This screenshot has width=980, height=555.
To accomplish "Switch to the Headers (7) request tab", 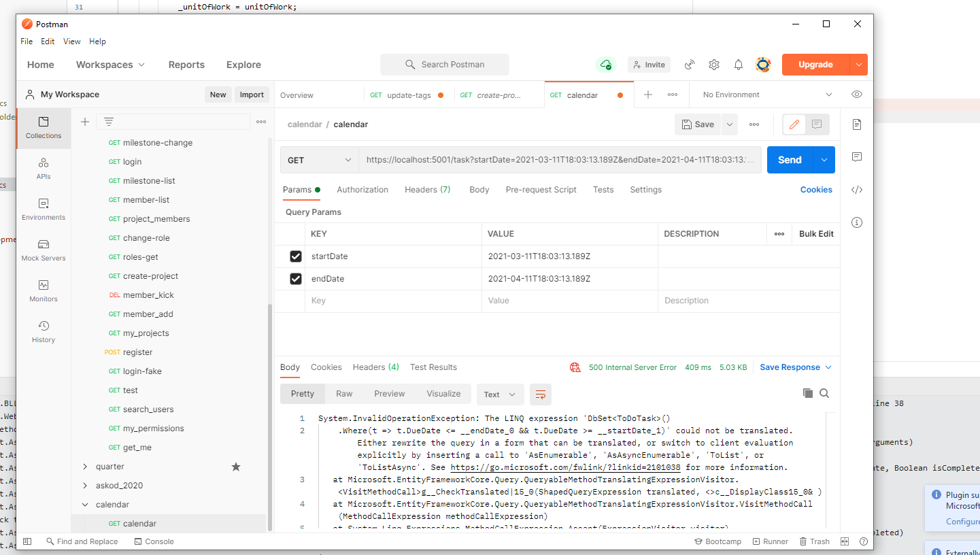I will pos(427,190).
